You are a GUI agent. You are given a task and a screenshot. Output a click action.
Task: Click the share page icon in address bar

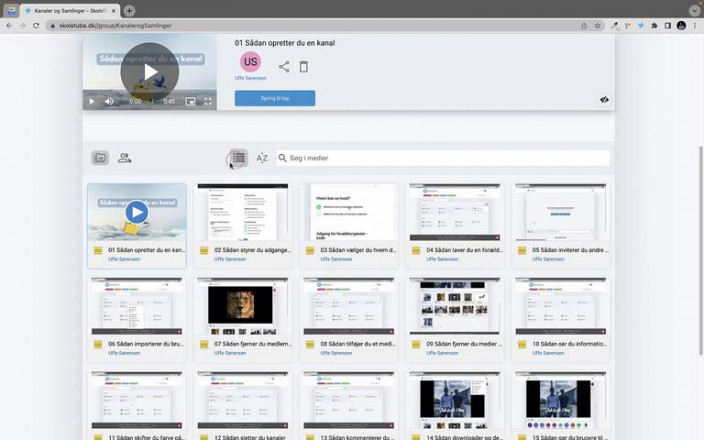584,26
